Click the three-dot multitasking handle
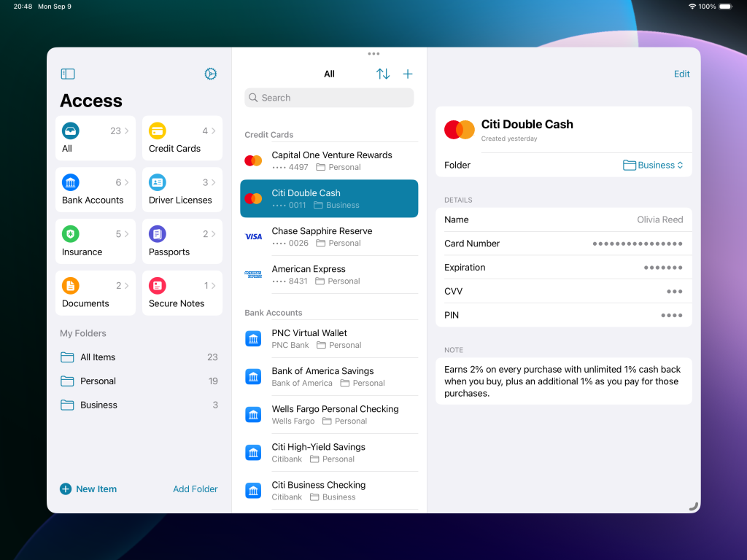The width and height of the screenshot is (747, 560). tap(373, 54)
